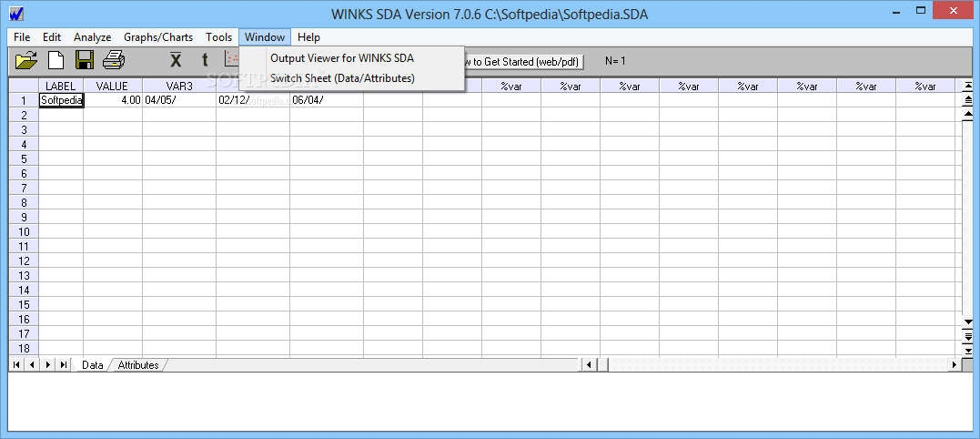The height and width of the screenshot is (439, 980).
Task: Open the File menu
Action: pos(22,37)
